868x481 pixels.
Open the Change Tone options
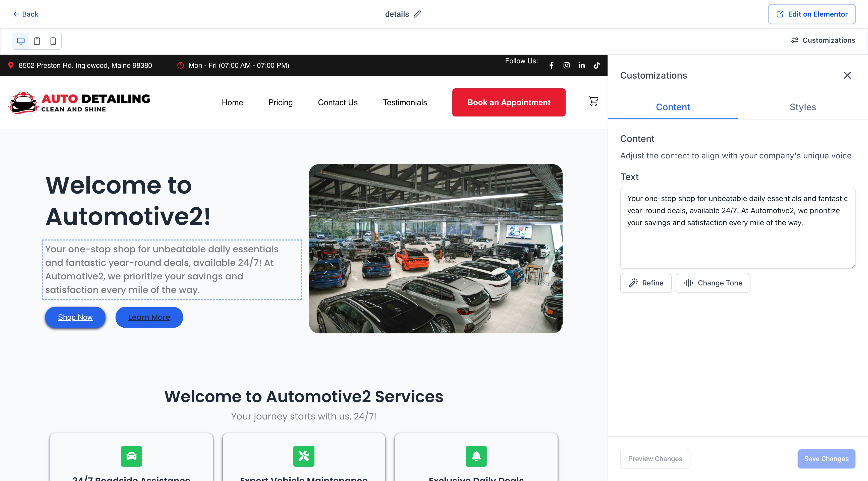point(713,283)
